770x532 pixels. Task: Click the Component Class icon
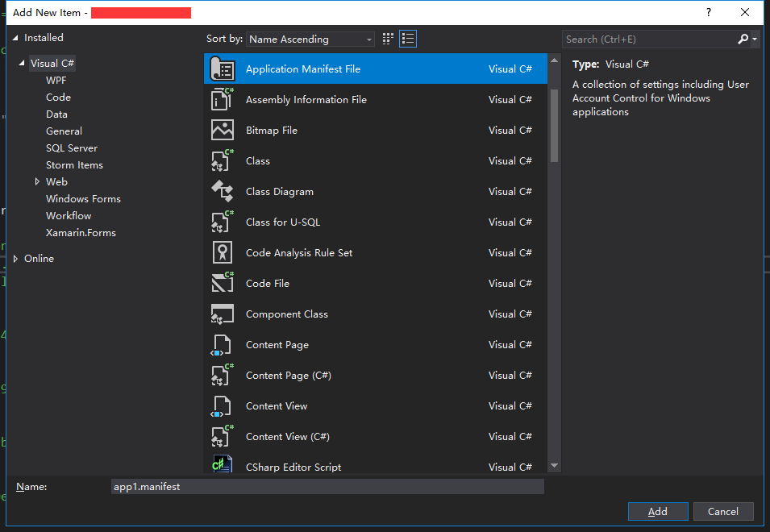[223, 314]
